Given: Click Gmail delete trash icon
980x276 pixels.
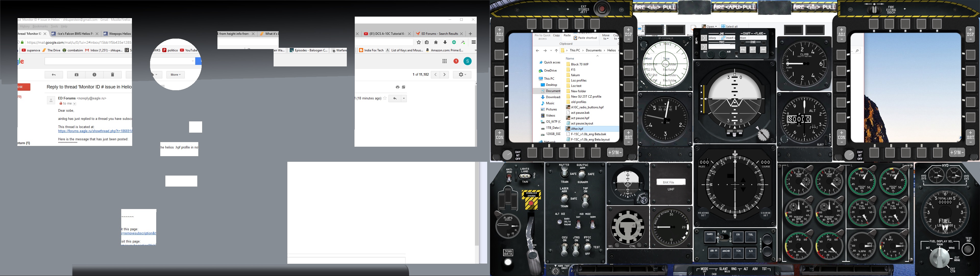Looking at the screenshot, I should [113, 75].
